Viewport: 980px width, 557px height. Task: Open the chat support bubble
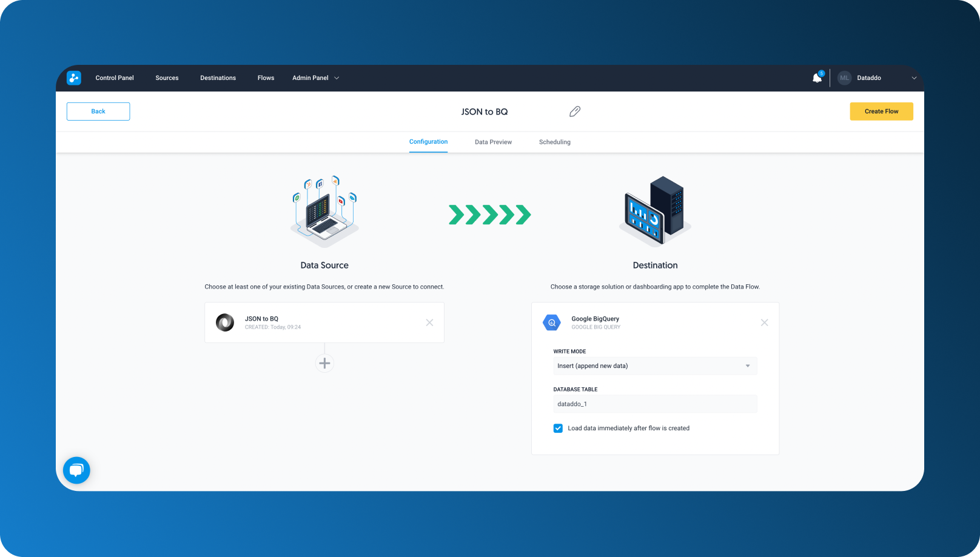point(76,470)
